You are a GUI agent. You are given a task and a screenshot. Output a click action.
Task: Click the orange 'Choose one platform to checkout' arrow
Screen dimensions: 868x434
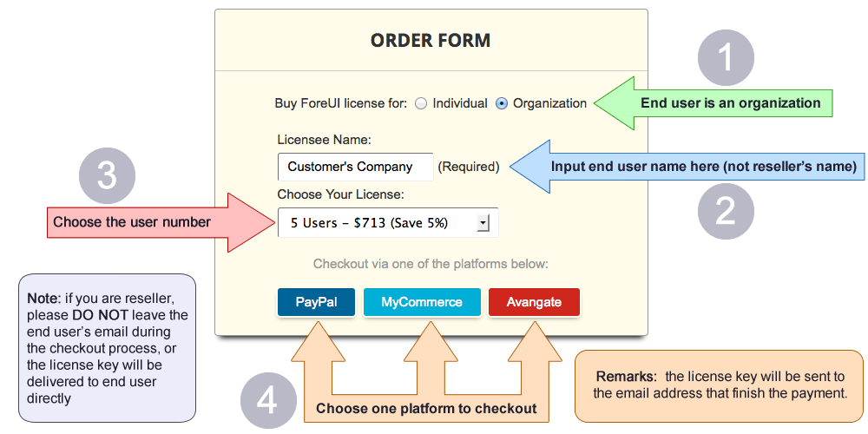(x=425, y=408)
